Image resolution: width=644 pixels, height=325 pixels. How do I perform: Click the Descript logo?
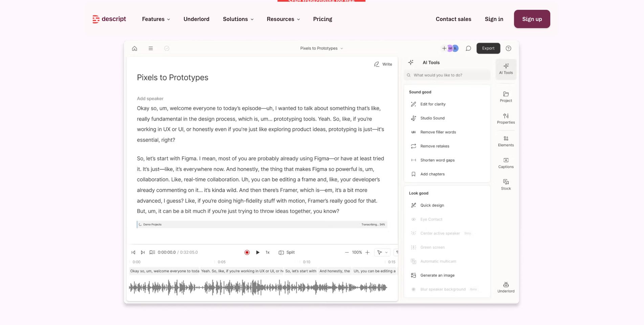[x=109, y=19]
